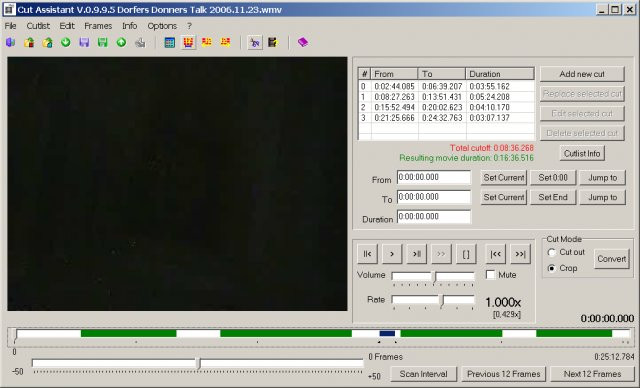Click the Volume slider handle
This screenshot has width=640, height=388.
pyautogui.click(x=434, y=277)
